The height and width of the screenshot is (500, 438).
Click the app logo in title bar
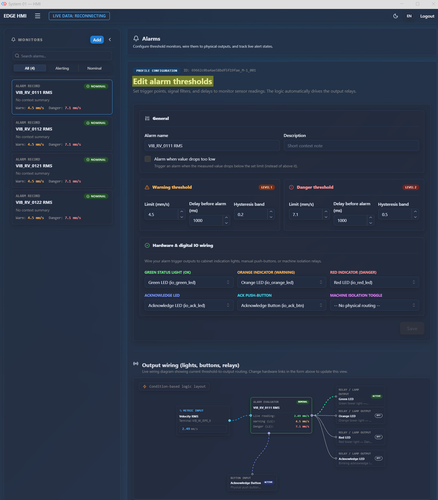(4, 4)
